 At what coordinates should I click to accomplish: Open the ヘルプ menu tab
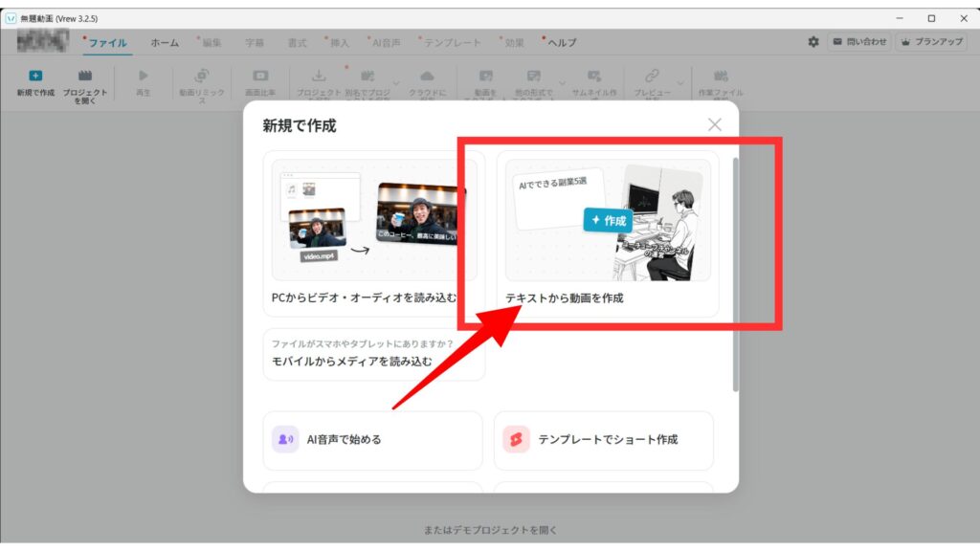click(x=562, y=43)
